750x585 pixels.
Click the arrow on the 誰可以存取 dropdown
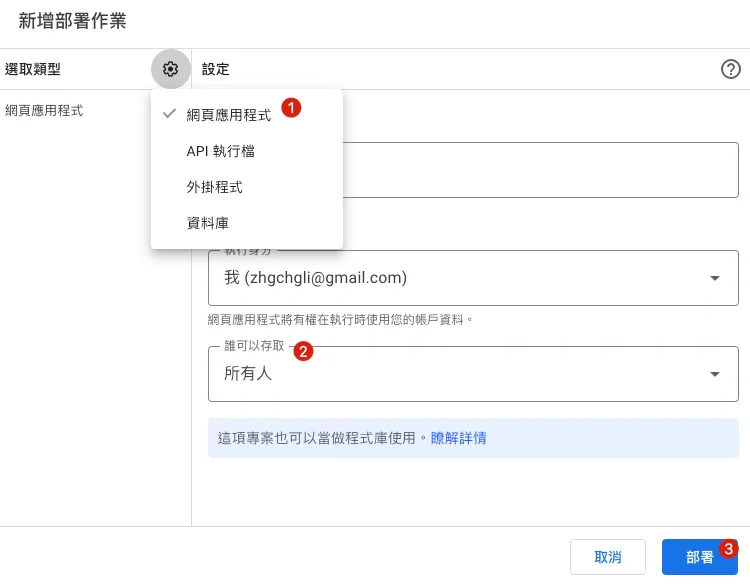715,374
